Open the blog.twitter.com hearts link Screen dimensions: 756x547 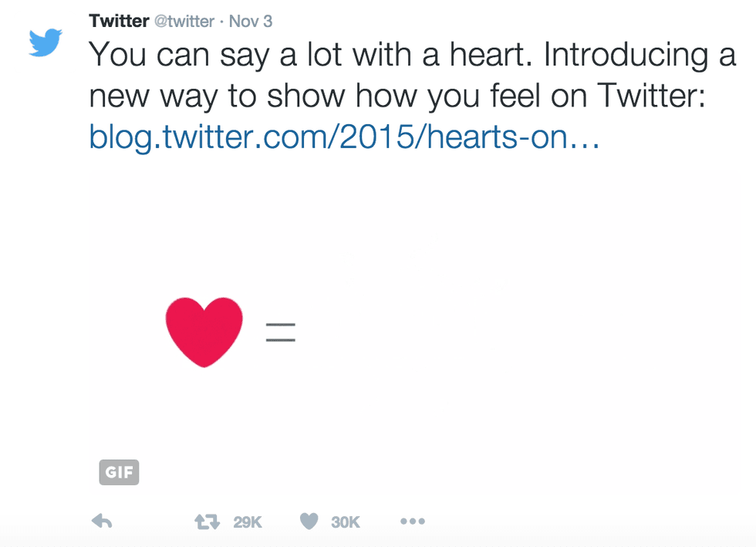344,136
